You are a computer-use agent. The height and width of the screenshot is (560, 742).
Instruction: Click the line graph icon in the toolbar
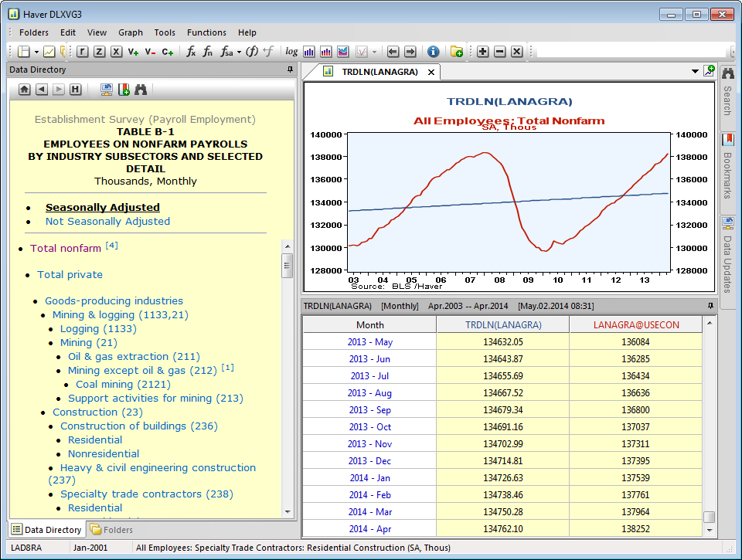click(49, 52)
